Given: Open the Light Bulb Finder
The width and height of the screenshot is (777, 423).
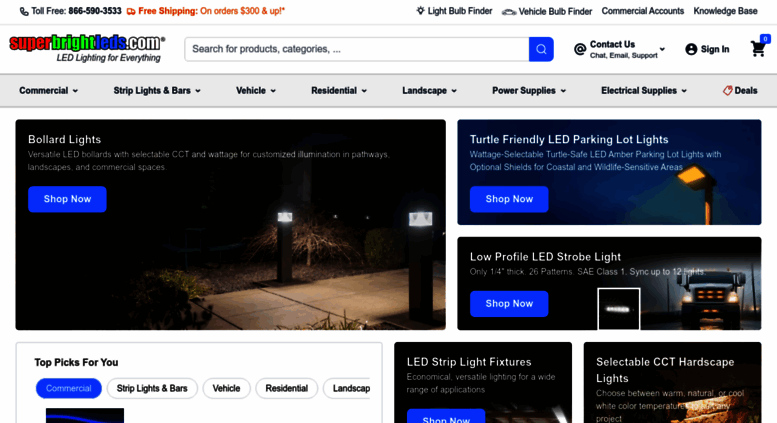Looking at the screenshot, I should 454,11.
